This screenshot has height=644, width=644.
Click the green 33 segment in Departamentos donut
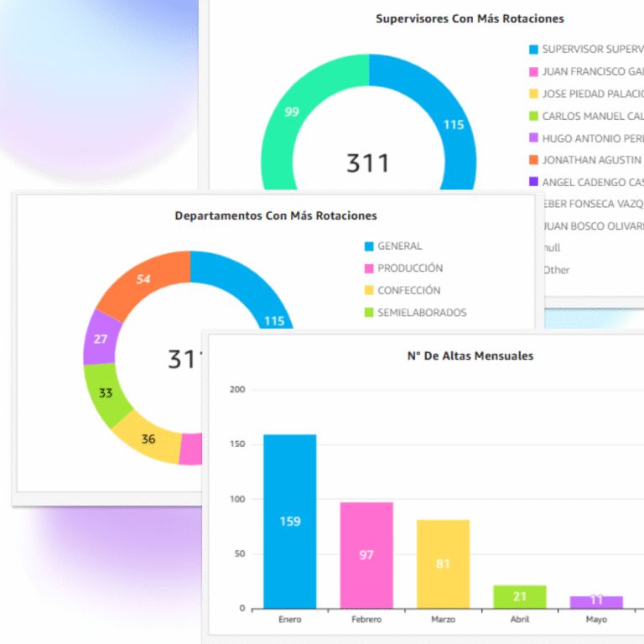[106, 393]
